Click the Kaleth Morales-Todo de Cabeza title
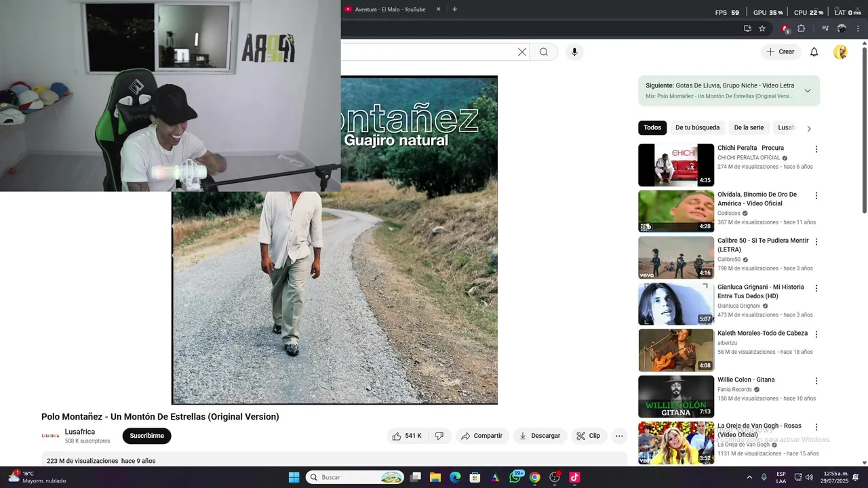Viewport: 868px width, 488px height. (763, 333)
